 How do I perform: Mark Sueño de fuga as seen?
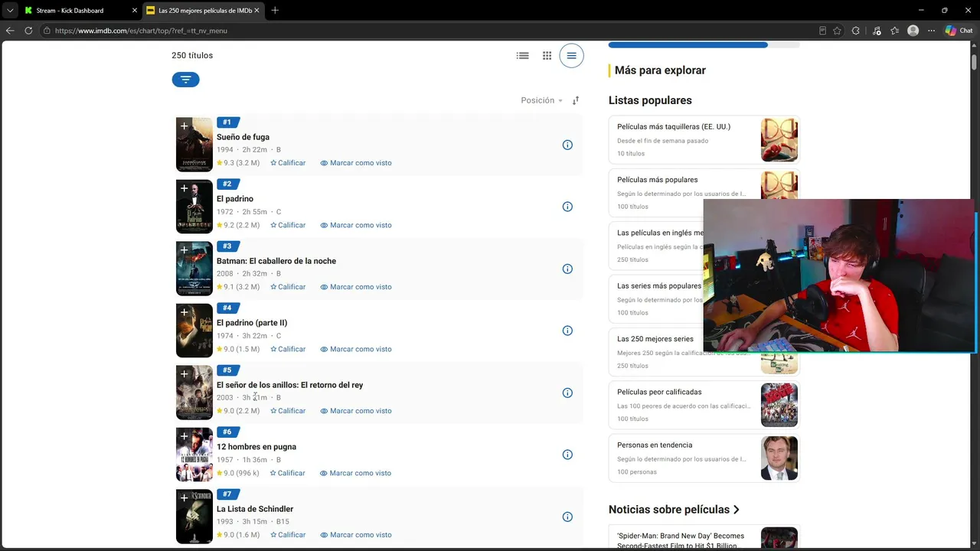point(356,163)
